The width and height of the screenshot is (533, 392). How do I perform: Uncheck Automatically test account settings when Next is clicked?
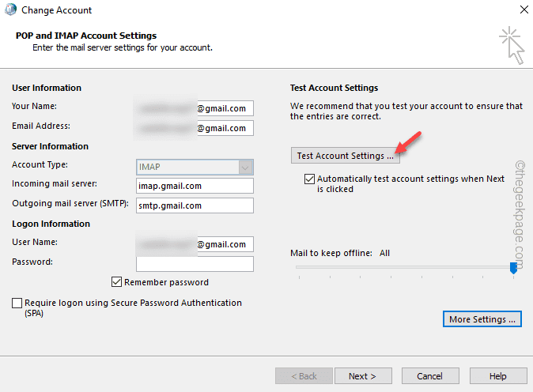click(309, 179)
